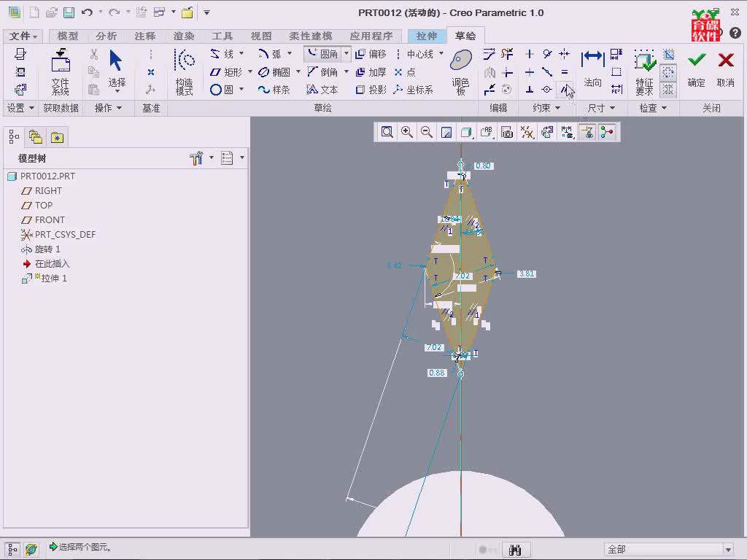Toggle datum display filters icon
This screenshot has width=747, height=560.
[x=527, y=132]
